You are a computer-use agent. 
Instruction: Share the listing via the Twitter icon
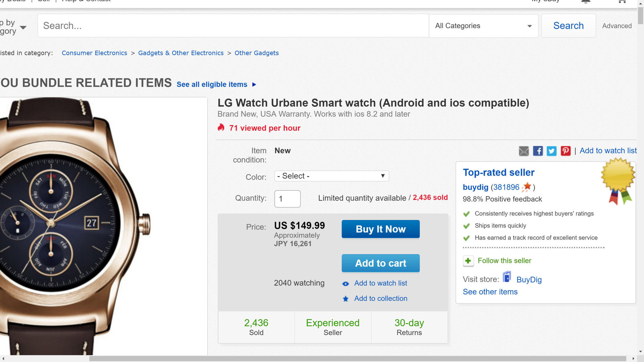[x=551, y=151]
